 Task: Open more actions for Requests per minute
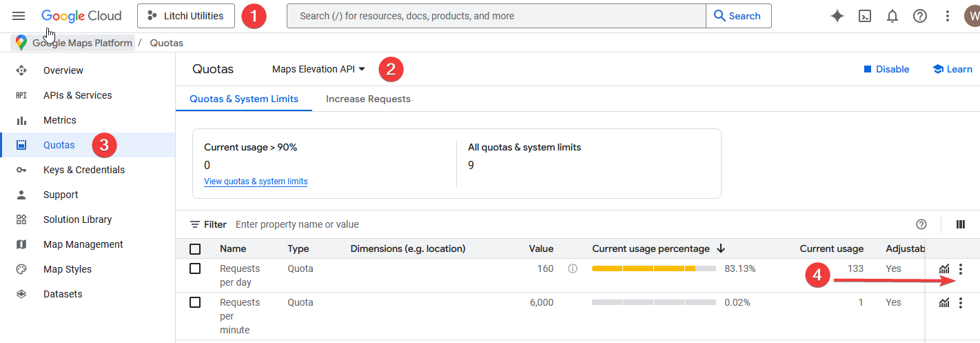[961, 303]
